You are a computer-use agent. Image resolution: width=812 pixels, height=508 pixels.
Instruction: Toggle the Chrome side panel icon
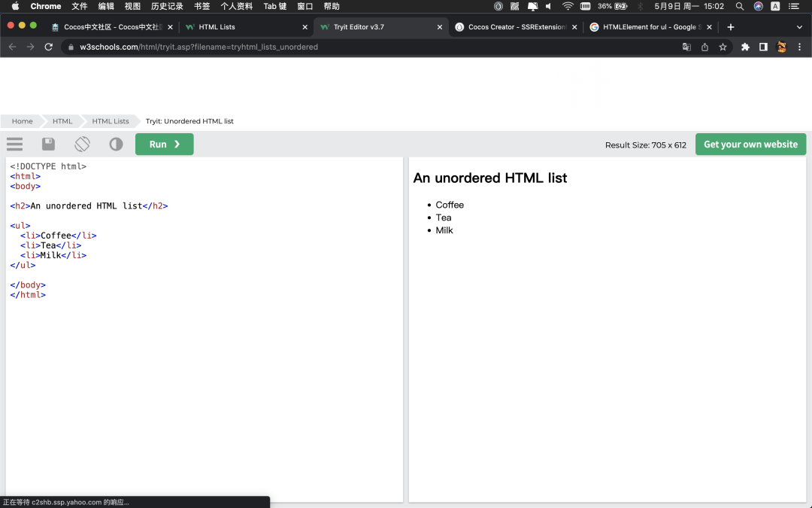[x=763, y=47]
